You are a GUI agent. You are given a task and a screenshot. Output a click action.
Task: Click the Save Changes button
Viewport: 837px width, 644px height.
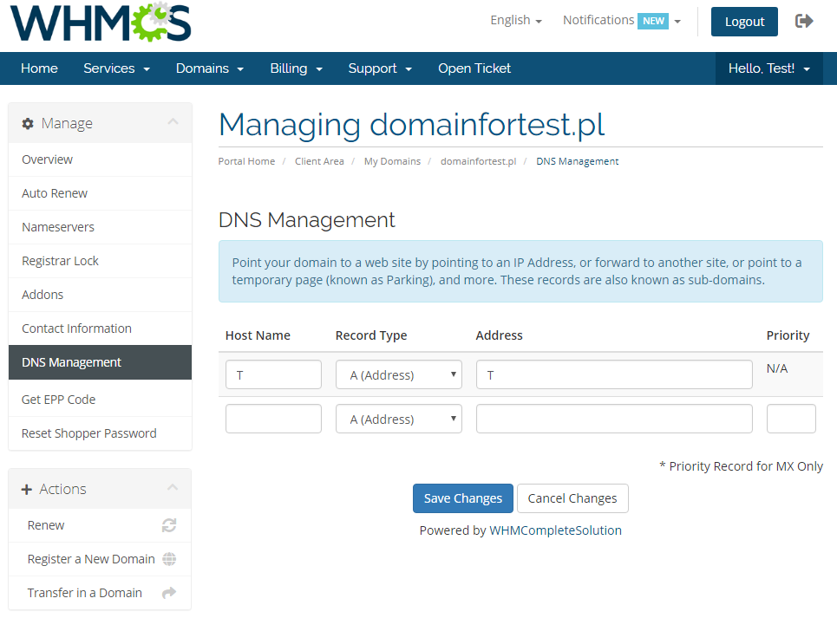tap(463, 498)
